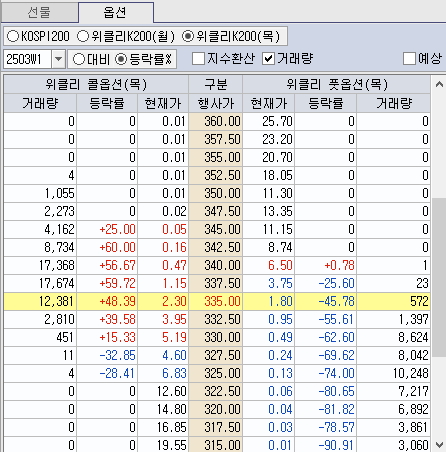This screenshot has height=452, width=446.
Task: Select strike price 317.50 cell
Action: (216, 427)
